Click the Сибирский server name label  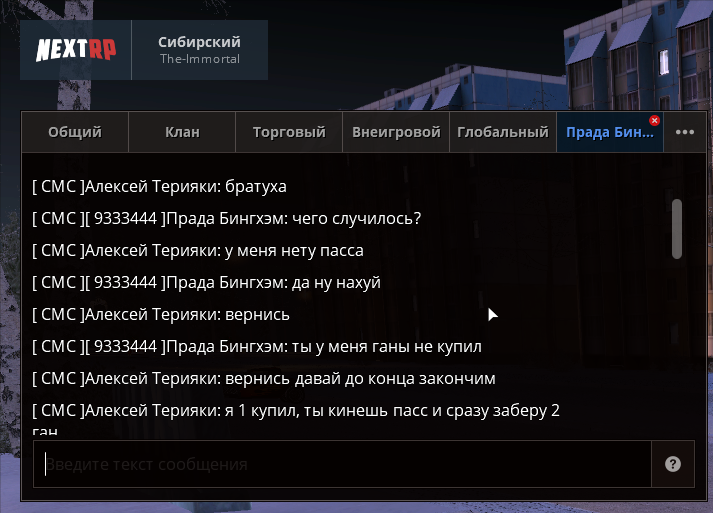199,42
